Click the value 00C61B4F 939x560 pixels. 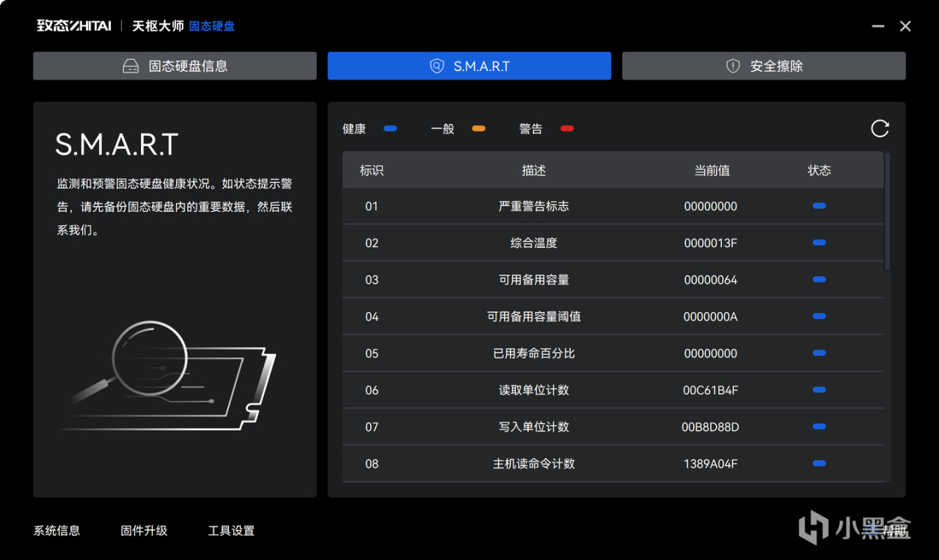click(x=711, y=390)
